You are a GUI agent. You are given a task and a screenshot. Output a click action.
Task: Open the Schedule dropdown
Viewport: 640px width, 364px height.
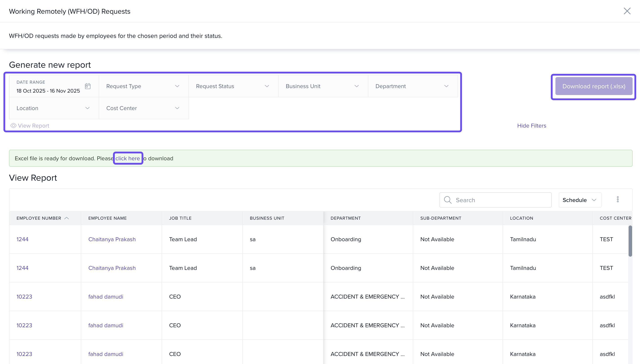(x=580, y=200)
